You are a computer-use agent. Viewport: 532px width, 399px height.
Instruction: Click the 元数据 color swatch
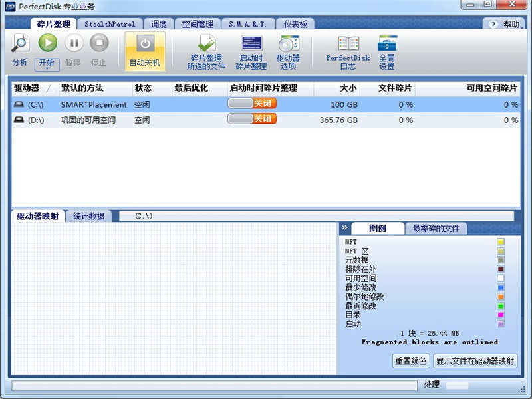click(x=501, y=260)
